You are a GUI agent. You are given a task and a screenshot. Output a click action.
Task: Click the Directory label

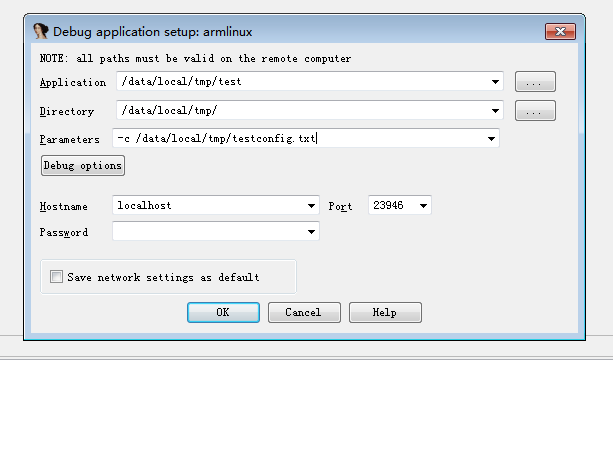(x=67, y=112)
